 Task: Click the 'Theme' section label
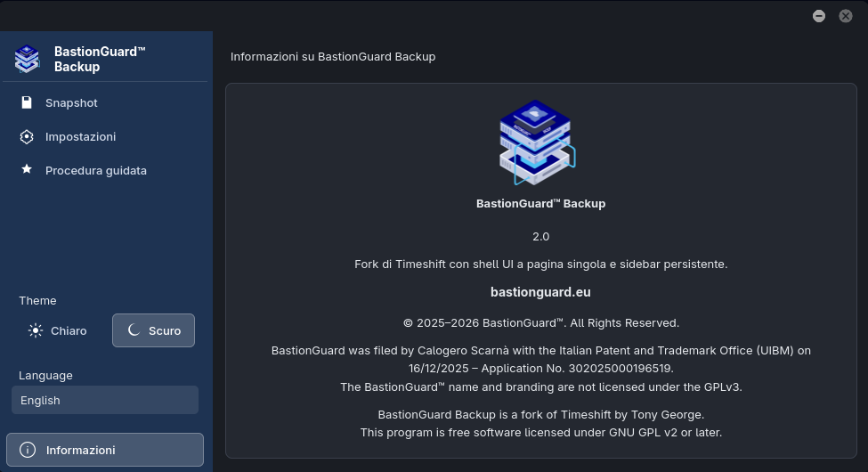point(37,300)
